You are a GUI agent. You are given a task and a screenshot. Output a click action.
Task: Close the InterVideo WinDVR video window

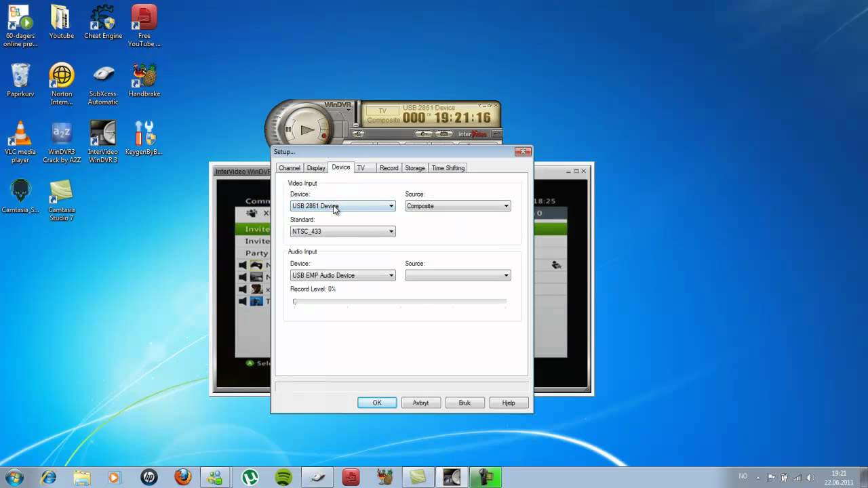click(583, 171)
